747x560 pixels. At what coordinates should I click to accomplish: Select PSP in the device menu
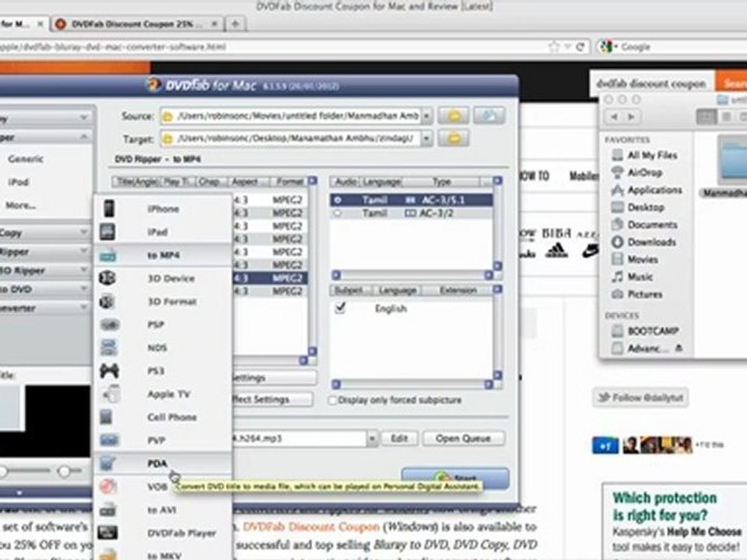pos(156,325)
